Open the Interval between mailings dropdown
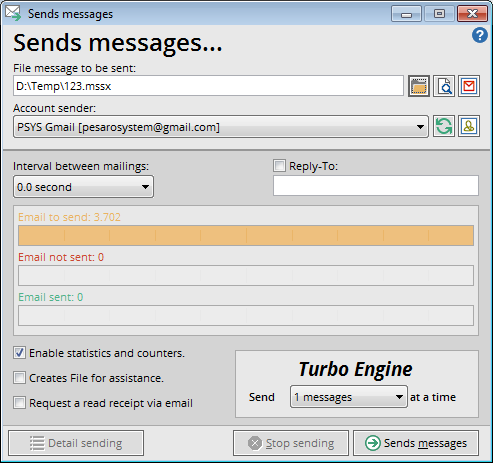493x463 pixels. click(83, 187)
